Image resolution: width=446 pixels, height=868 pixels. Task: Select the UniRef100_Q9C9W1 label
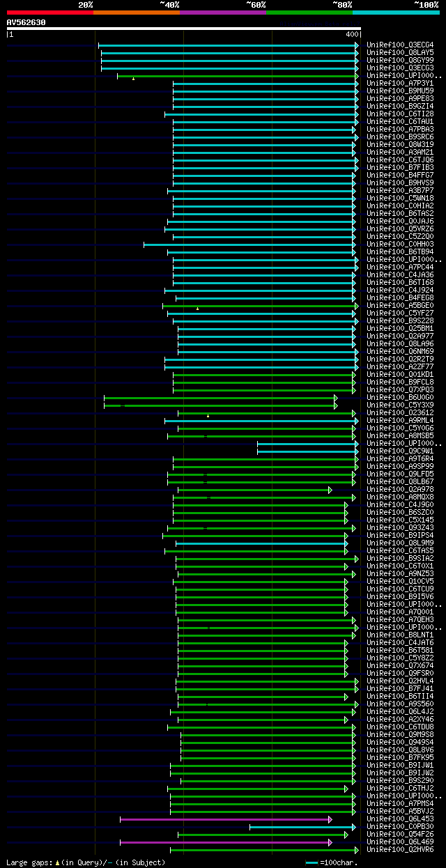tap(400, 451)
